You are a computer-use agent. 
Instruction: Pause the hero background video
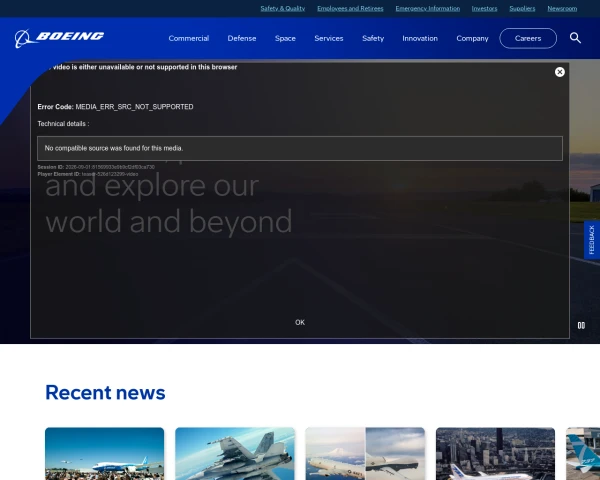pos(581,325)
